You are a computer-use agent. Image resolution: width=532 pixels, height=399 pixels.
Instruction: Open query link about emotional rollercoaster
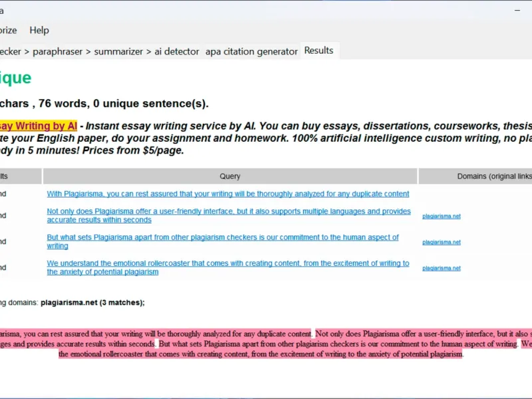pos(228,267)
